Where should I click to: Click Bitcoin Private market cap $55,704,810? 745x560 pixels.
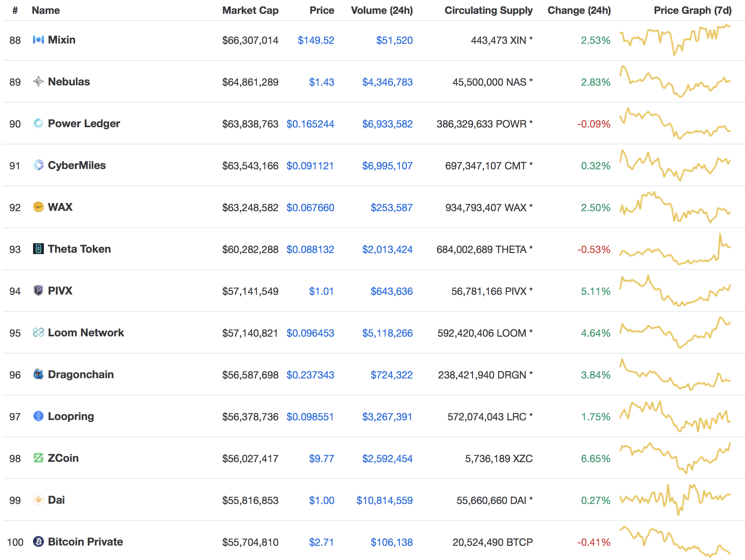coord(250,542)
